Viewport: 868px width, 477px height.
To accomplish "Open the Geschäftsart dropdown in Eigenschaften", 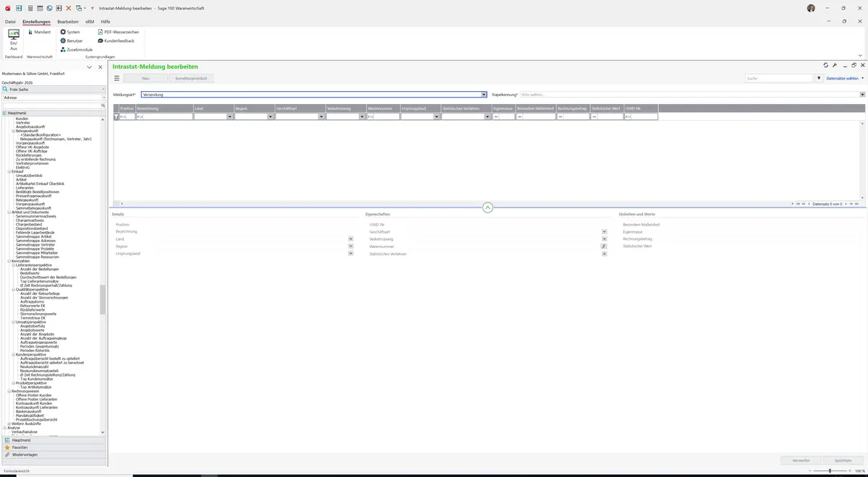I will tap(604, 232).
